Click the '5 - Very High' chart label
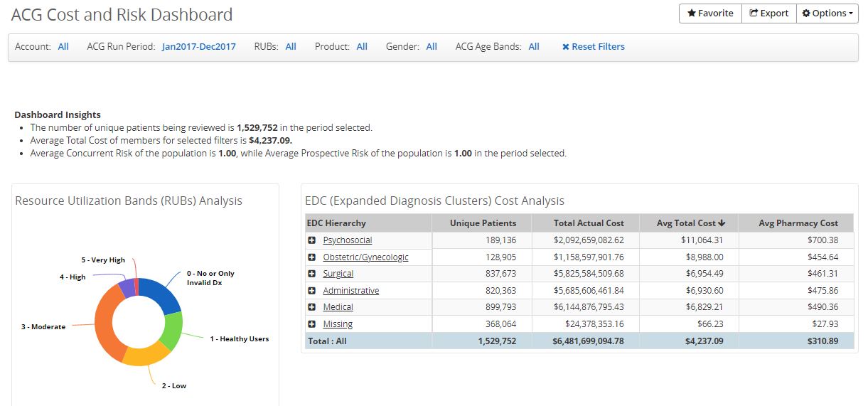This screenshot has height=406, width=868. [x=103, y=260]
